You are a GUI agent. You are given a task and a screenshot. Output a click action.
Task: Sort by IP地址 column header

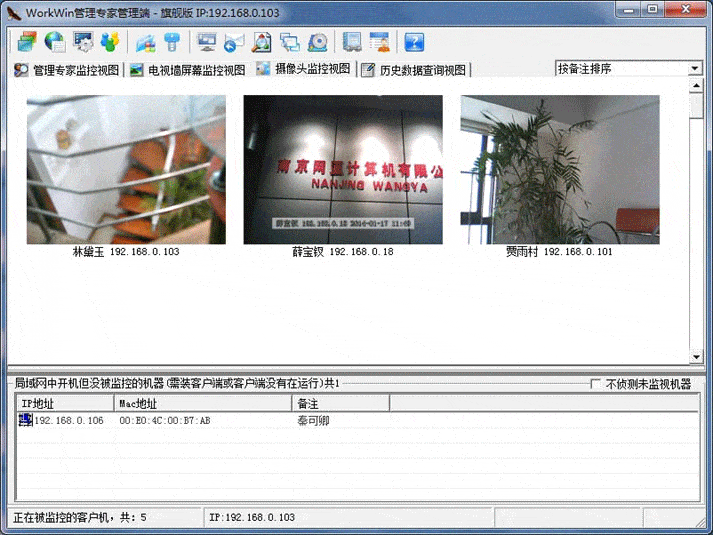(x=65, y=404)
